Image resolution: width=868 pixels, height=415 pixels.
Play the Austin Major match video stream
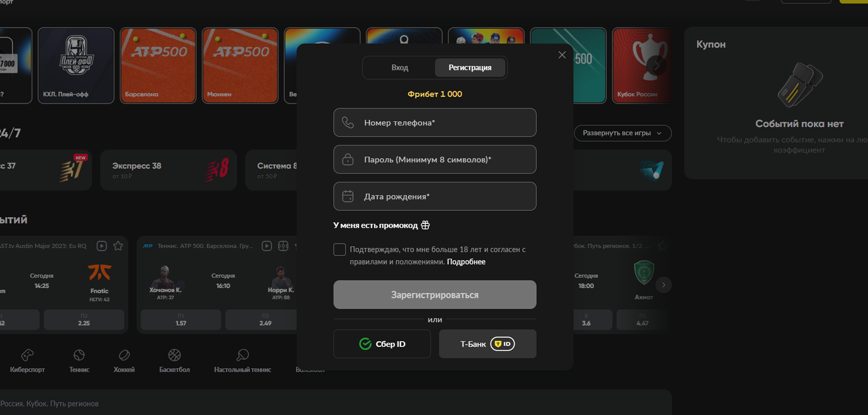click(102, 246)
